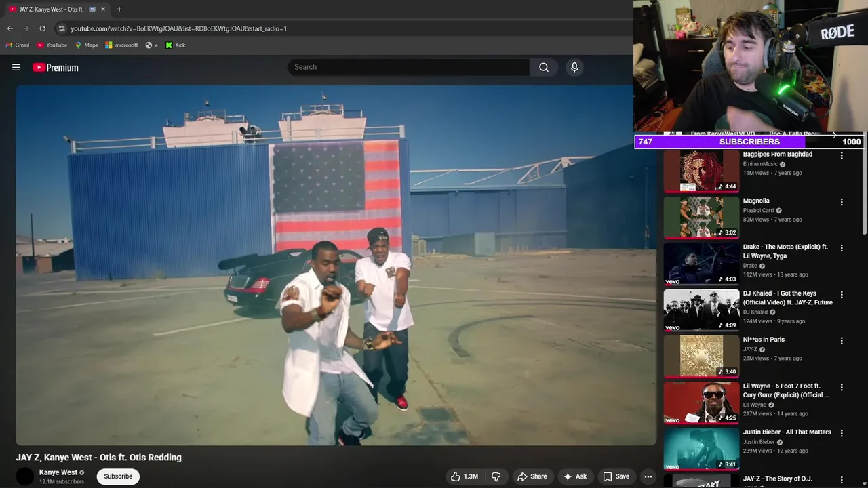Open the 'e' bookmark

[152, 45]
